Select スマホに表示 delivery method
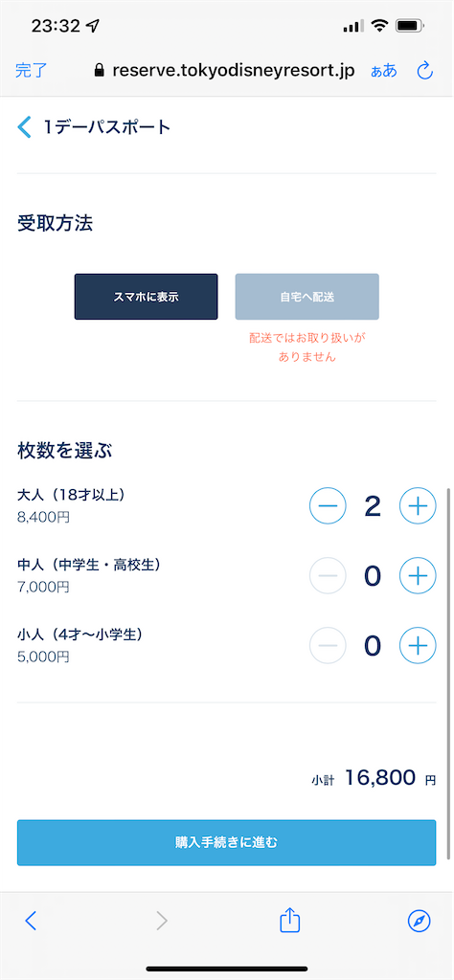 pos(147,297)
